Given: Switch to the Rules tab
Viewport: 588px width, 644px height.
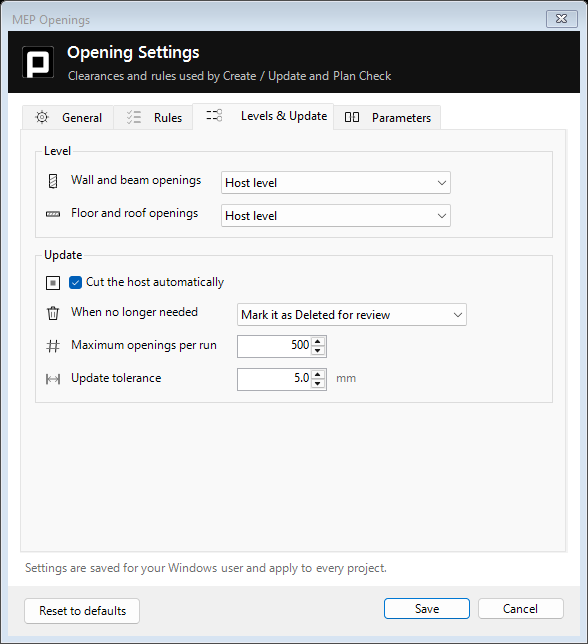Looking at the screenshot, I should 153,117.
